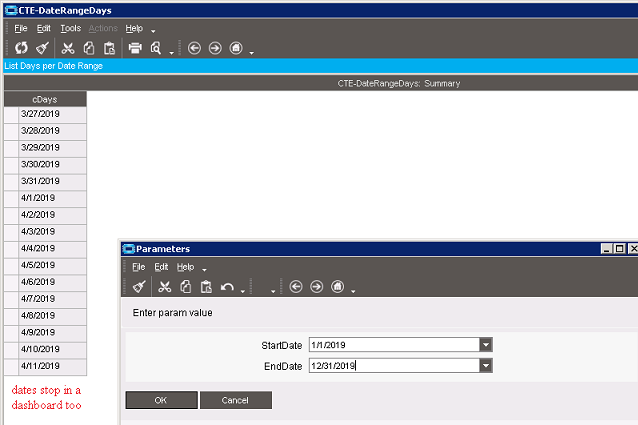Click Print icon in main toolbar
Screen dimensions: 638x425
pyautogui.click(x=135, y=48)
